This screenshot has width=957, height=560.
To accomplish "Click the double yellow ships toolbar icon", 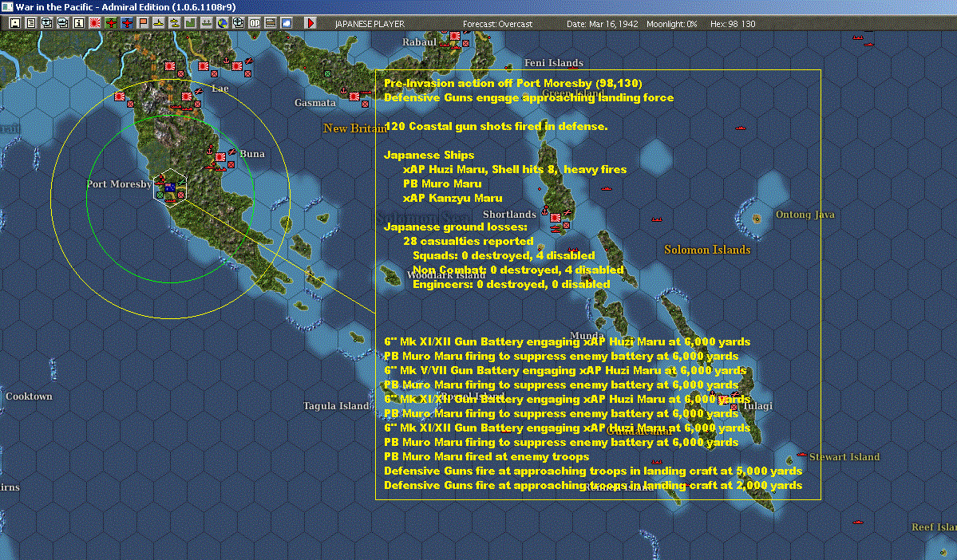I will point(175,23).
